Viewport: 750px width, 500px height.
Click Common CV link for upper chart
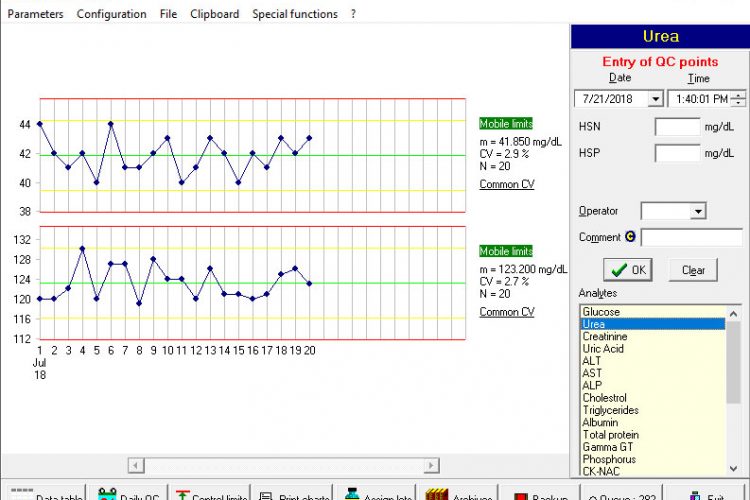[x=506, y=185]
